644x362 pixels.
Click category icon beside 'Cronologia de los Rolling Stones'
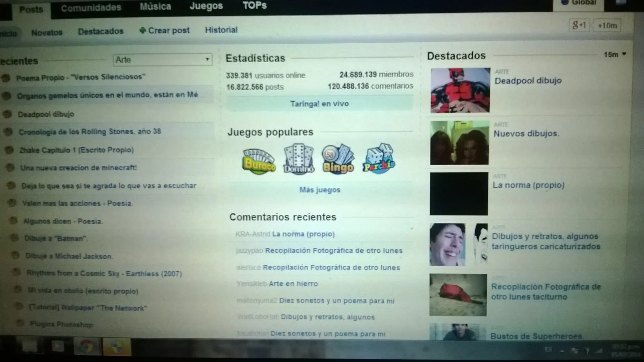8,132
